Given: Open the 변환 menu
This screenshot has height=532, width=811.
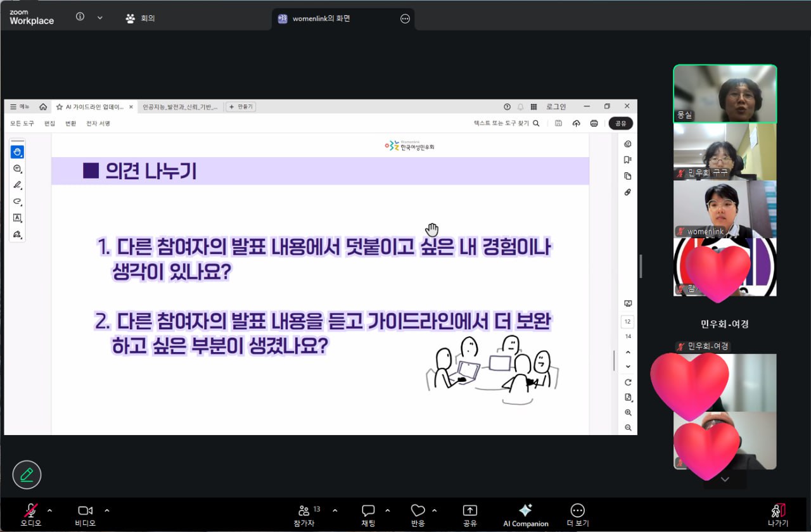Looking at the screenshot, I should pyautogui.click(x=70, y=123).
